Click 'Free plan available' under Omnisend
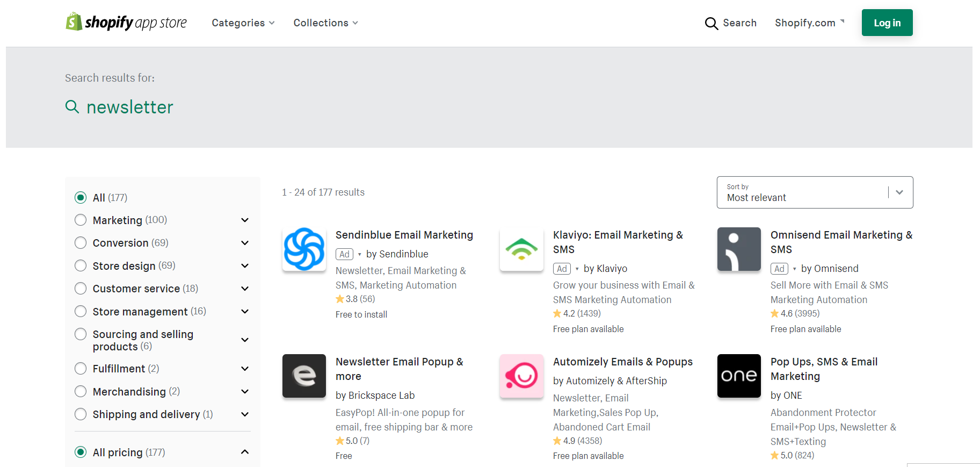980x467 pixels. pyautogui.click(x=806, y=329)
